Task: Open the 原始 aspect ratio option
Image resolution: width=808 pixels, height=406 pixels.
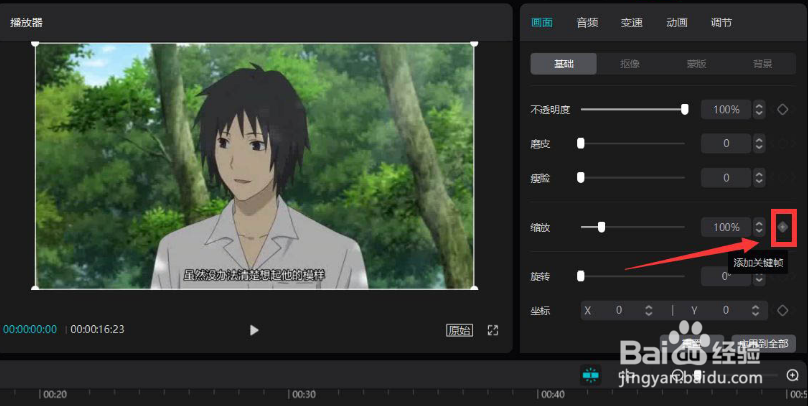Action: [459, 330]
